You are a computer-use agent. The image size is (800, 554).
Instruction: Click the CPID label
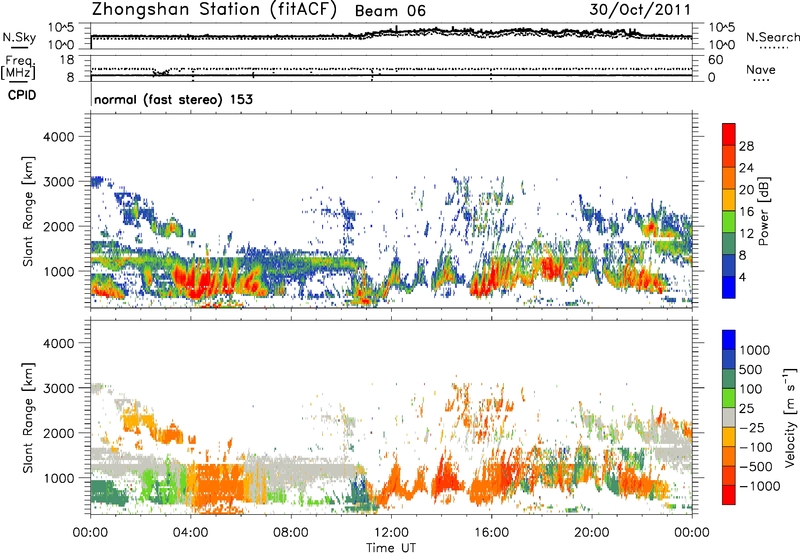(22, 95)
